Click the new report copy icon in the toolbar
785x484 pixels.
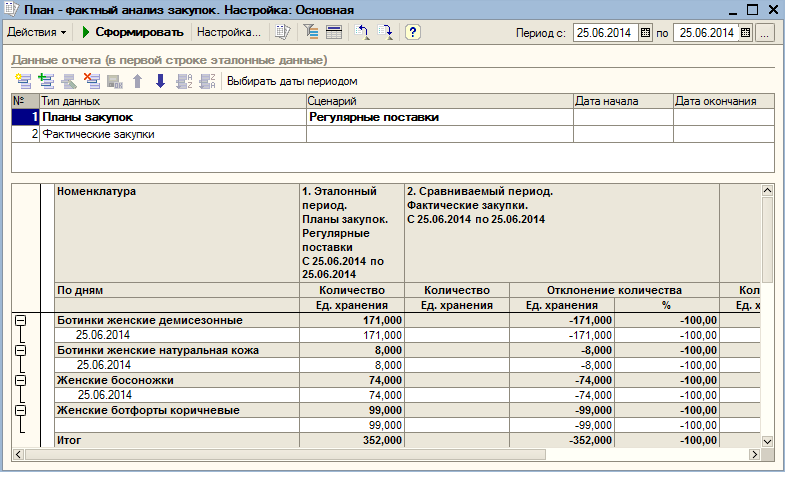pos(283,33)
